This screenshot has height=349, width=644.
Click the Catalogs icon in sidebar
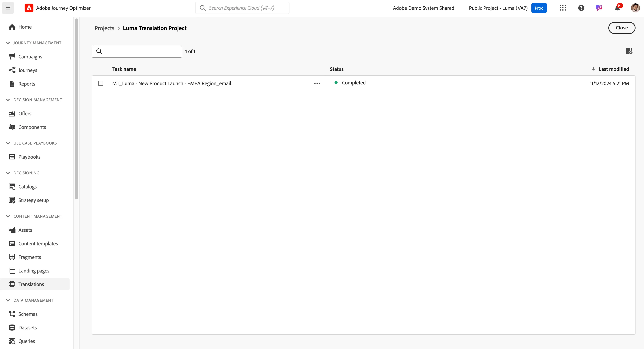(12, 187)
